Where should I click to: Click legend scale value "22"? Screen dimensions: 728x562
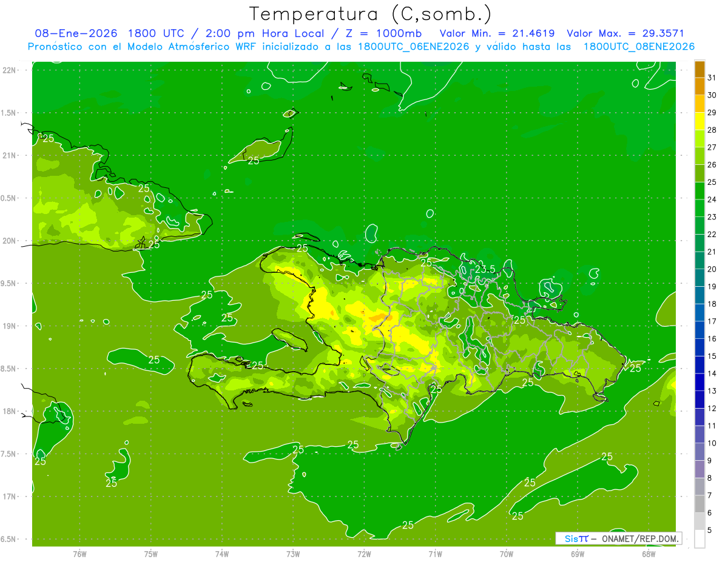pos(712,235)
